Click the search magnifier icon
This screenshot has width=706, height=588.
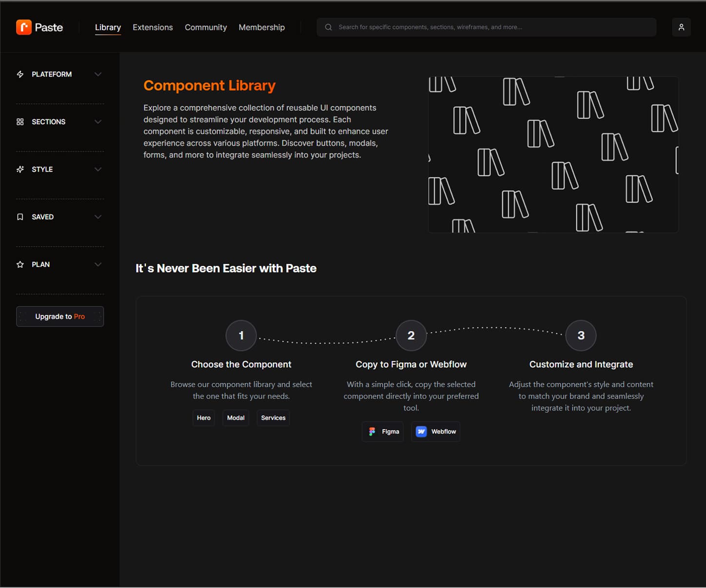click(329, 27)
